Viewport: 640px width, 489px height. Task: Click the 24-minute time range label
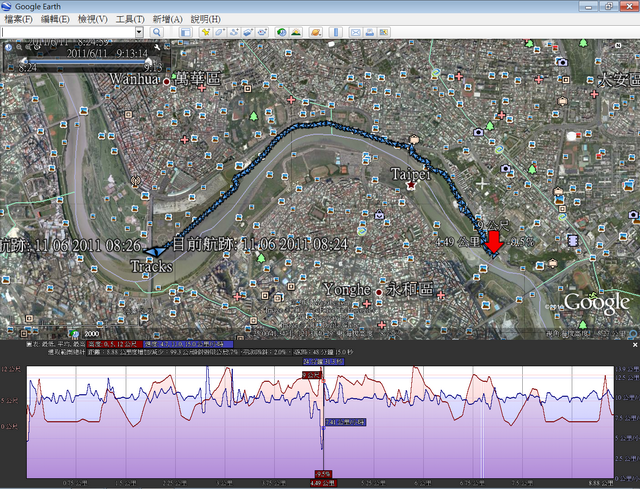point(324,361)
